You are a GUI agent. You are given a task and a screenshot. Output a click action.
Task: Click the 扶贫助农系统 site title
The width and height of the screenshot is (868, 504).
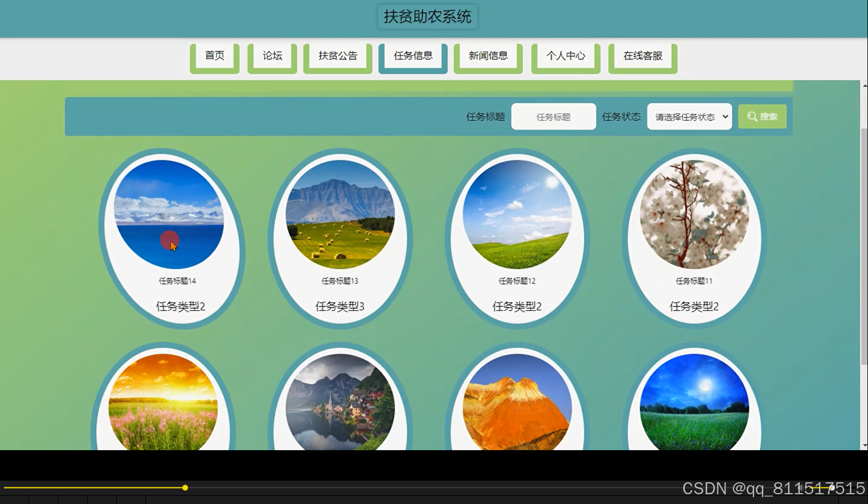click(x=427, y=17)
